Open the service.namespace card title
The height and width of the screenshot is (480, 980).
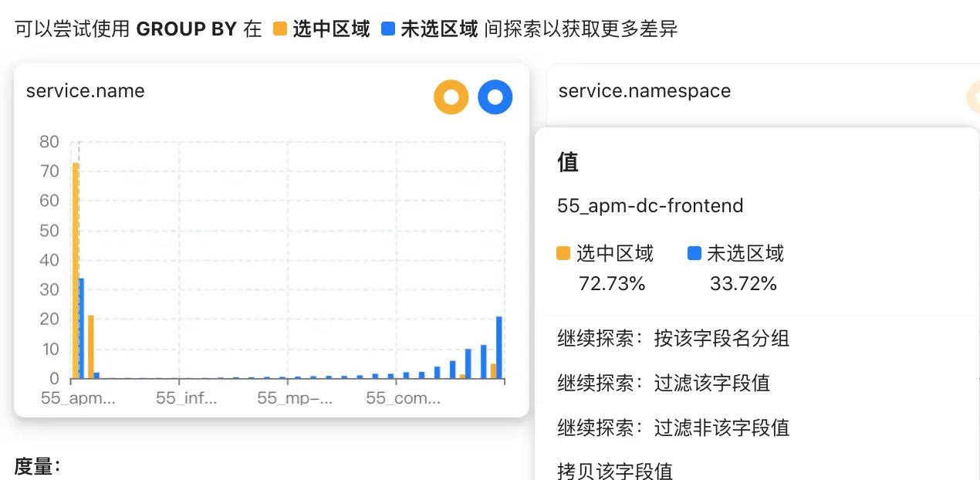coord(644,91)
